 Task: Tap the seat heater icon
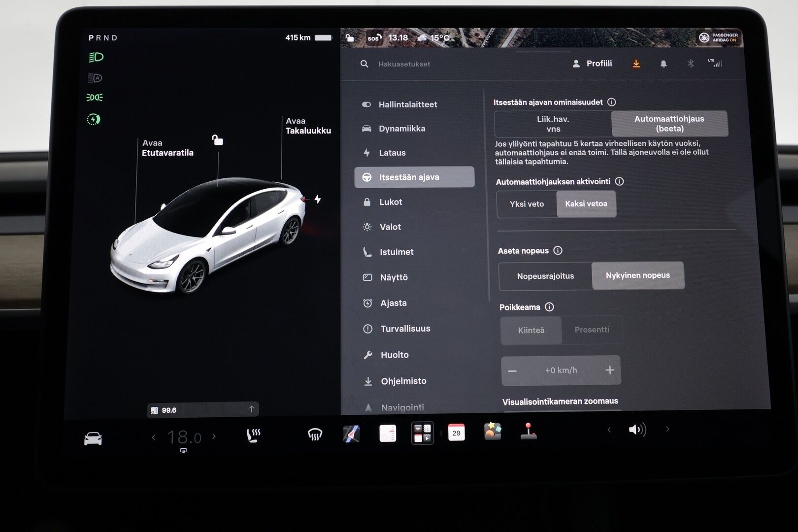pyautogui.click(x=253, y=435)
